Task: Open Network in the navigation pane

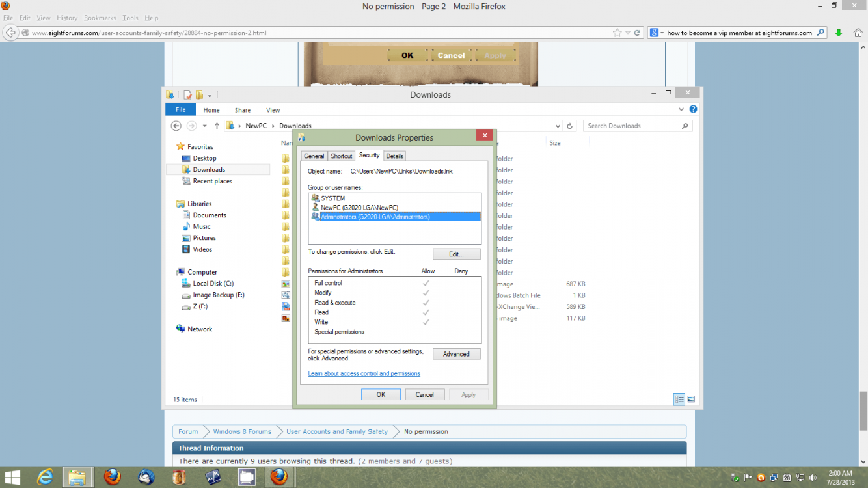Action: tap(200, 329)
